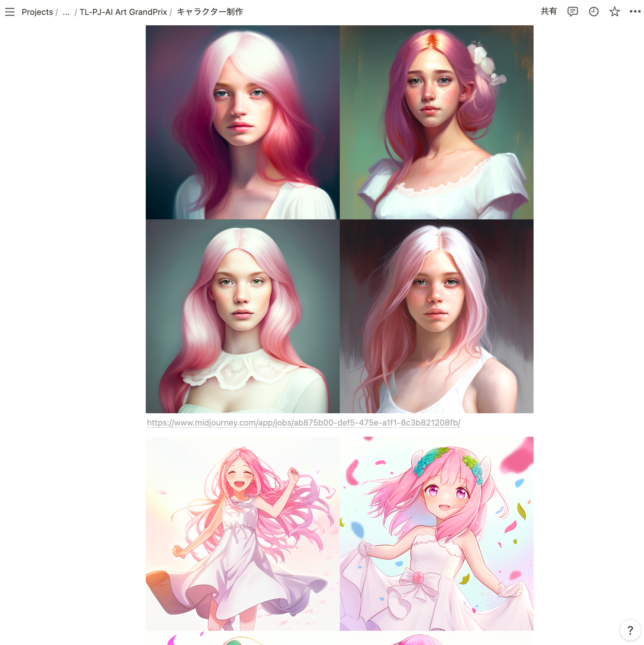
Task: Click the help question mark button
Action: 630,630
